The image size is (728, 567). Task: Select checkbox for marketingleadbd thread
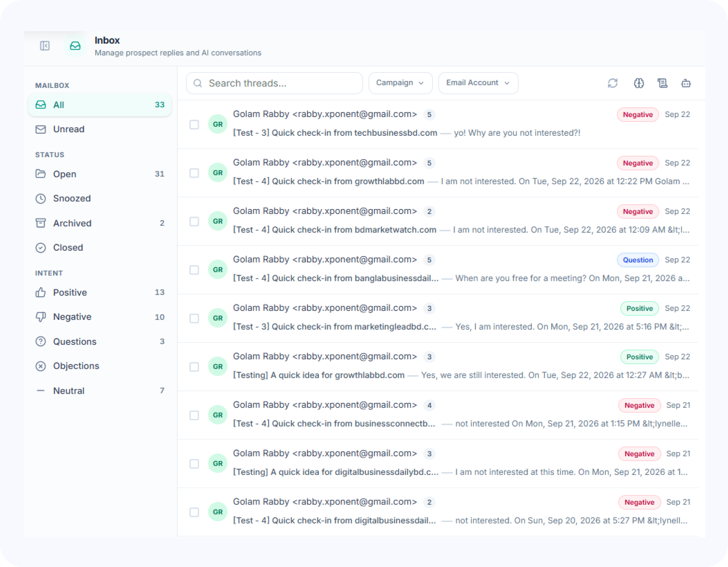click(x=194, y=318)
